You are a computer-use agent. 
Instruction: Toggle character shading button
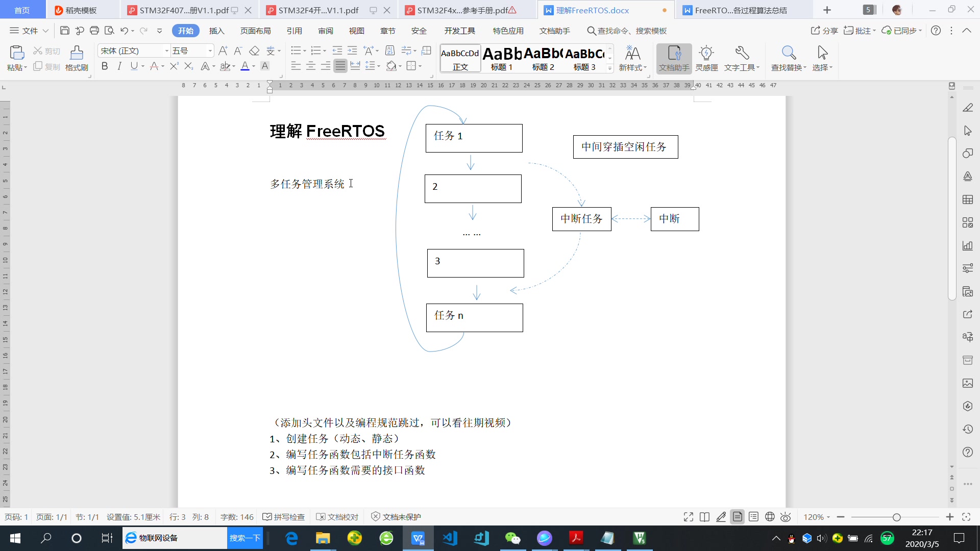coord(264,66)
